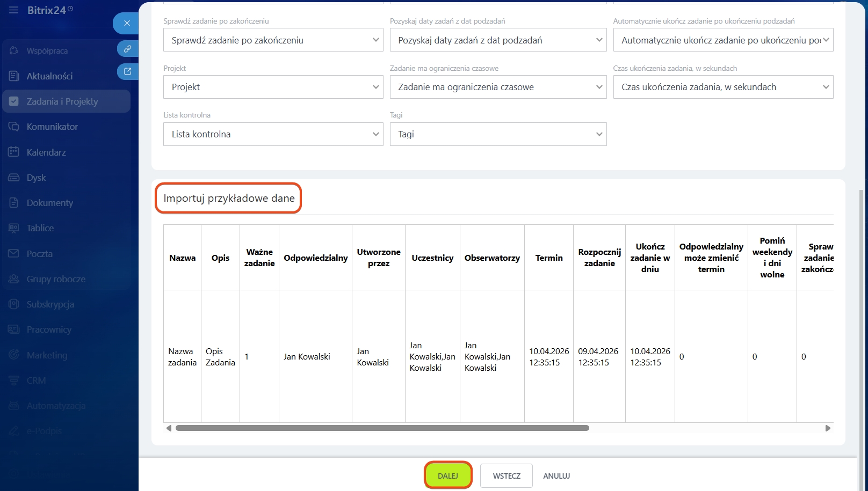Close the slider panel with X icon
The image size is (868, 491).
(x=127, y=23)
